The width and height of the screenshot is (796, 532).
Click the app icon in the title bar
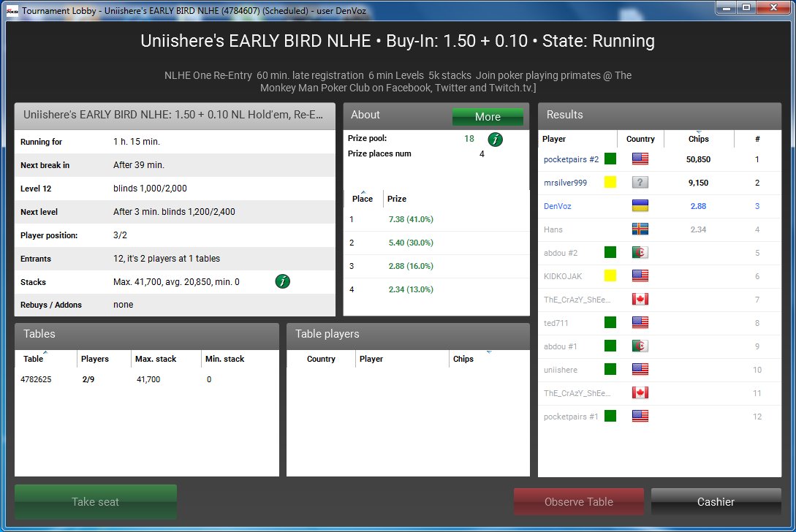[x=12, y=11]
